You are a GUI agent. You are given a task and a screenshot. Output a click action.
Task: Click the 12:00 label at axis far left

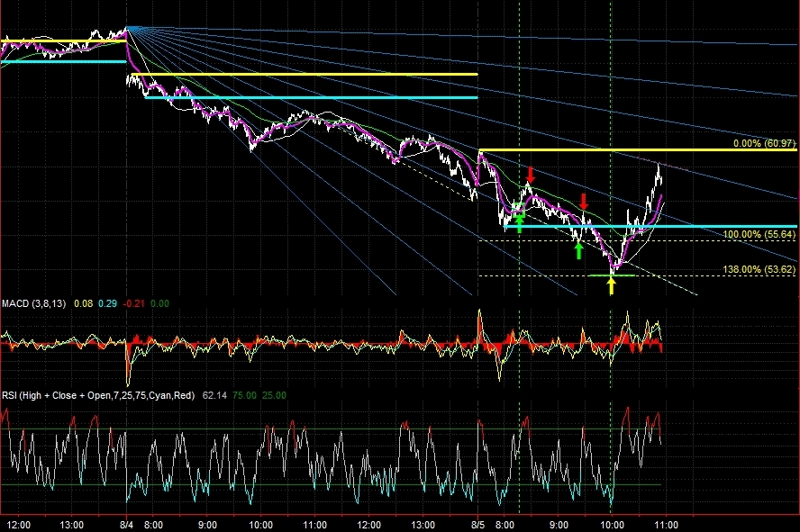pyautogui.click(x=18, y=524)
